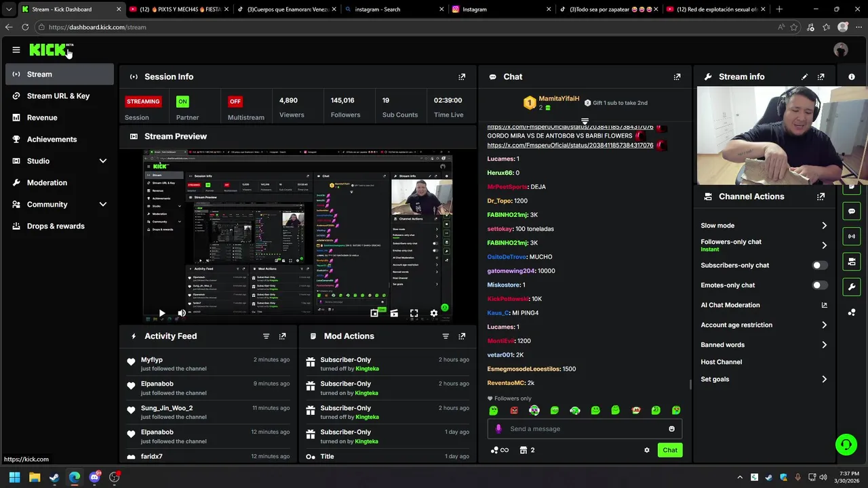Click the info circle icon
The height and width of the screenshot is (488, 868).
tap(852, 77)
